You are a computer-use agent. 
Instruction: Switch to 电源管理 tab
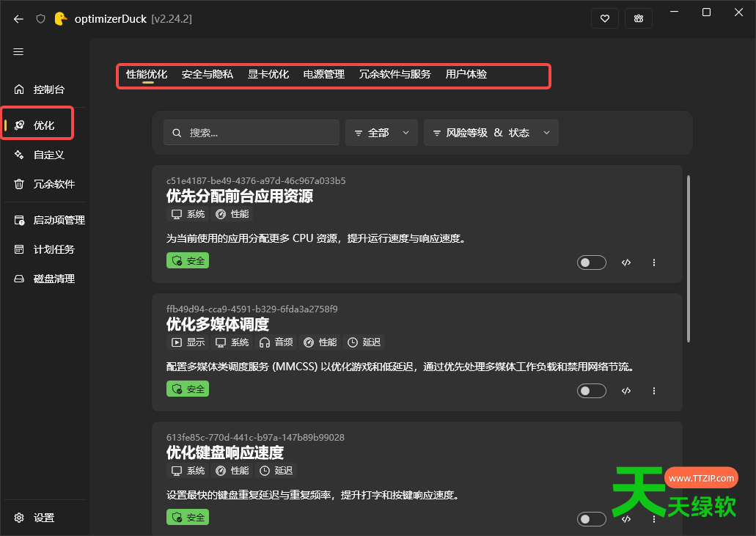324,74
